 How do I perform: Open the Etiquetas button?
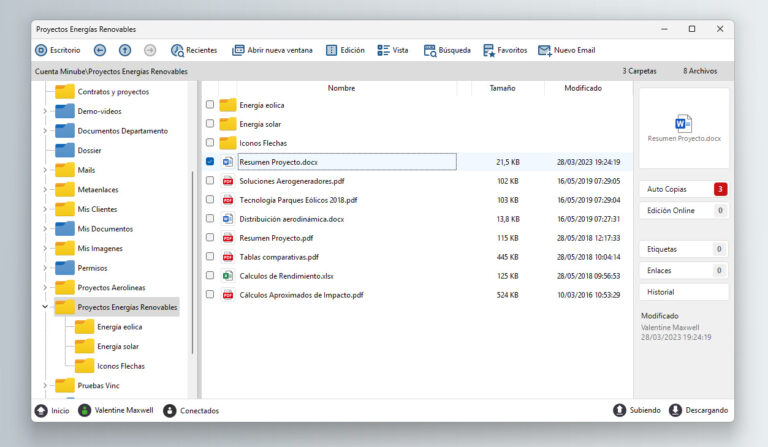coord(684,249)
